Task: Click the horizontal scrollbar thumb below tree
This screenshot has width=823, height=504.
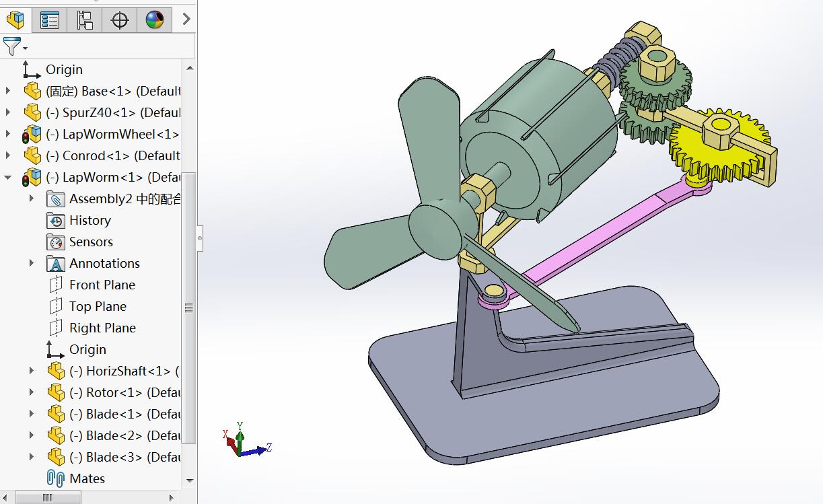Action: 47,498
